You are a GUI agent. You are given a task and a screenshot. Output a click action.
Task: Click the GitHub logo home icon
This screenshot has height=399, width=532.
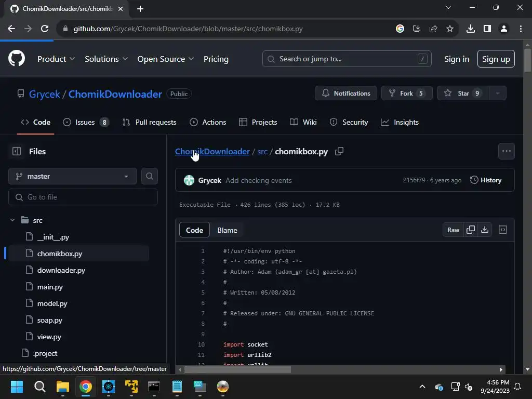pyautogui.click(x=17, y=59)
